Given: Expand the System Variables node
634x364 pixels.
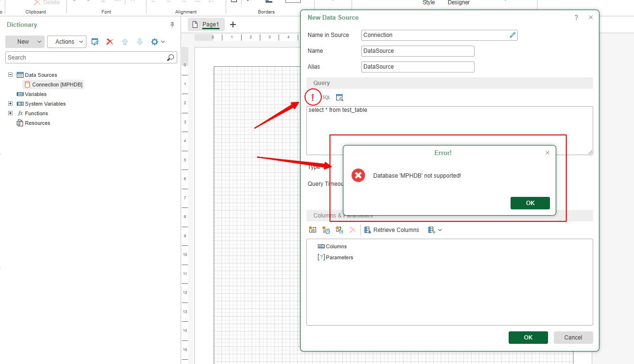Looking at the screenshot, I should click(x=11, y=104).
